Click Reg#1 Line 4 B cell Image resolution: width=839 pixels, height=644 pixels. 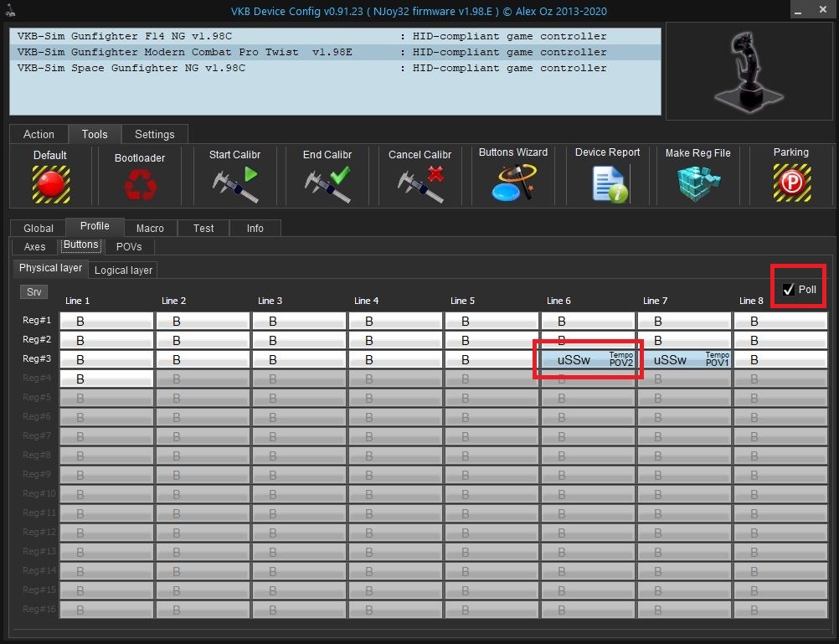[395, 321]
